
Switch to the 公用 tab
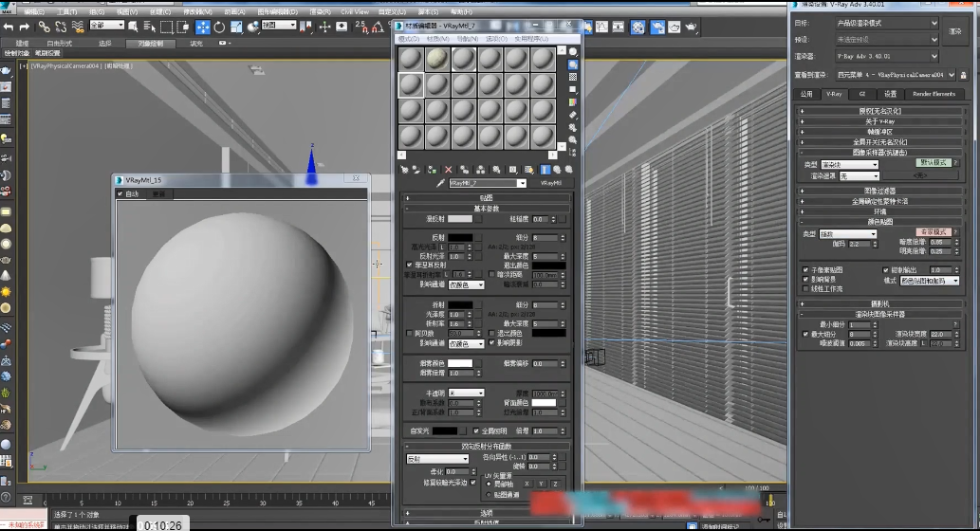click(807, 94)
